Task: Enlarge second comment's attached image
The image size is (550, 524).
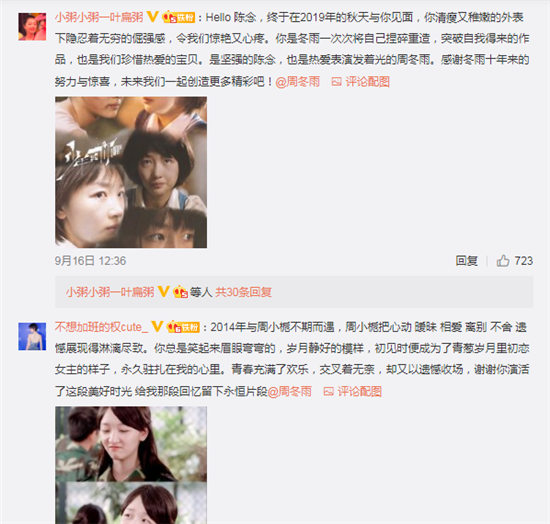Action: point(131,465)
